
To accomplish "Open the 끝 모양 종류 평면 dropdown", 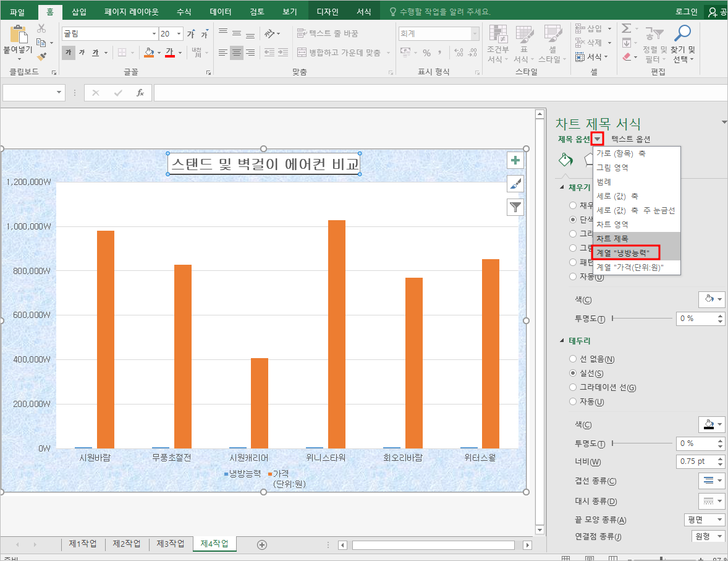I will click(705, 520).
